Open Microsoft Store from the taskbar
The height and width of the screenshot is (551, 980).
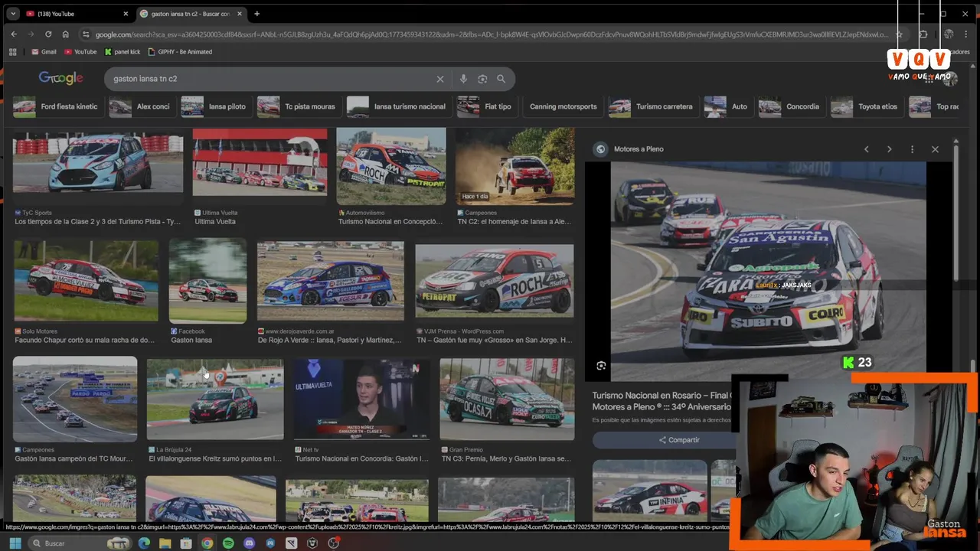coord(186,543)
